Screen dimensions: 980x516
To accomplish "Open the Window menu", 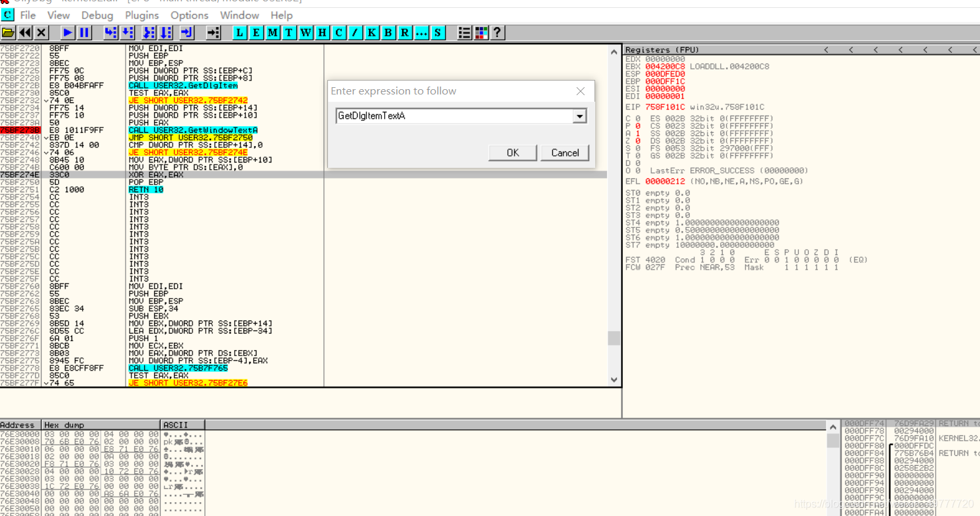I will coord(239,15).
